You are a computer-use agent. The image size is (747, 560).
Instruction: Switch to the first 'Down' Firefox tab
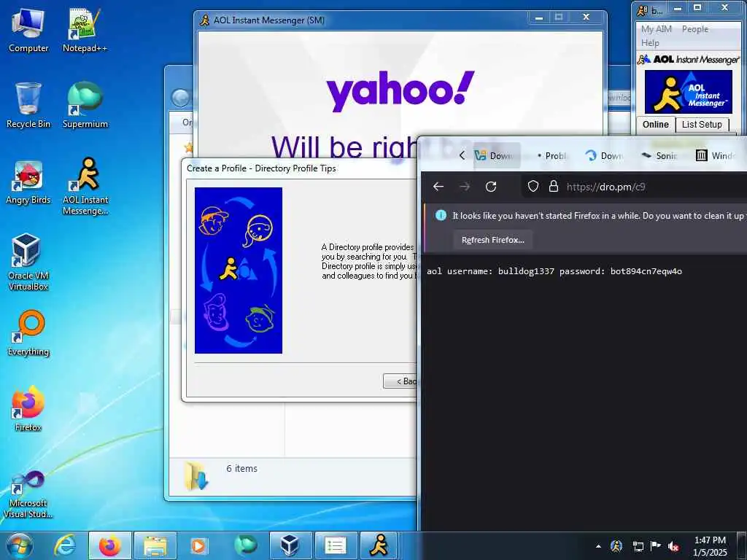[497, 156]
